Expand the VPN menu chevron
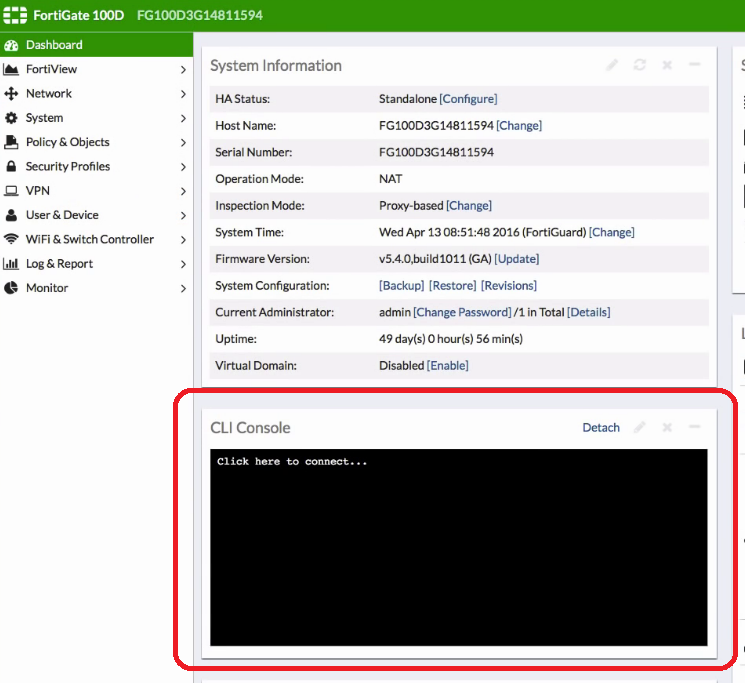The image size is (745, 683). 183,191
